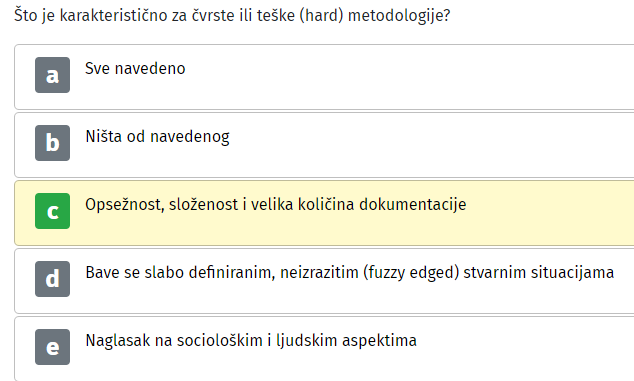Screen dimensions: 634x381
Task: Choose 'Opsežnost, složenost i velika količina dokumentacije'
Action: click(x=275, y=205)
